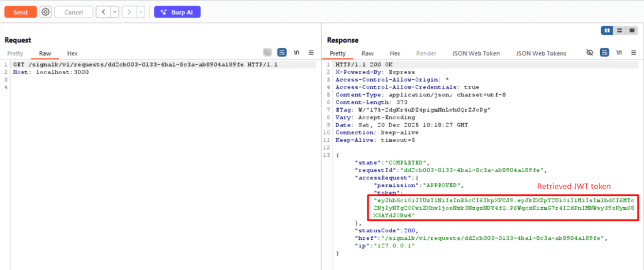644x270 pixels.
Task: Select the side-by-side layout icon
Action: click(x=607, y=30)
